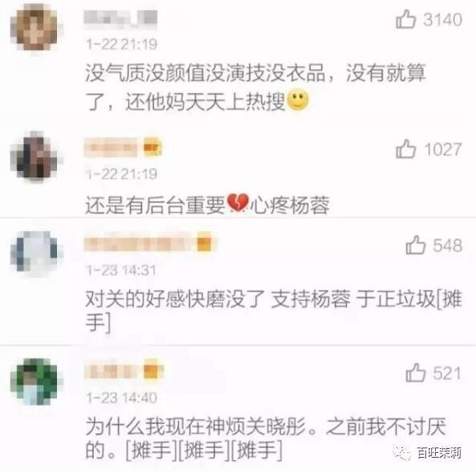Open the blurred username above 1-23 14:31
476x473 pixels.
coord(140,243)
